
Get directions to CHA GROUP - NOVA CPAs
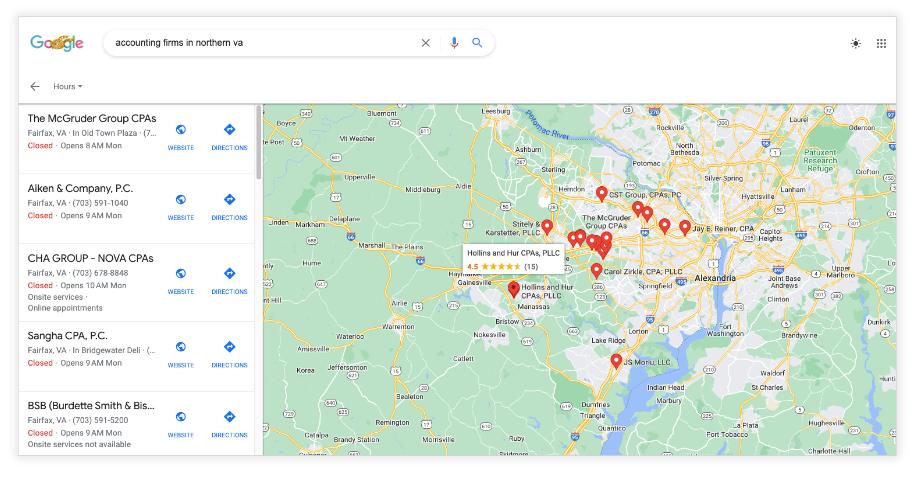point(229,281)
